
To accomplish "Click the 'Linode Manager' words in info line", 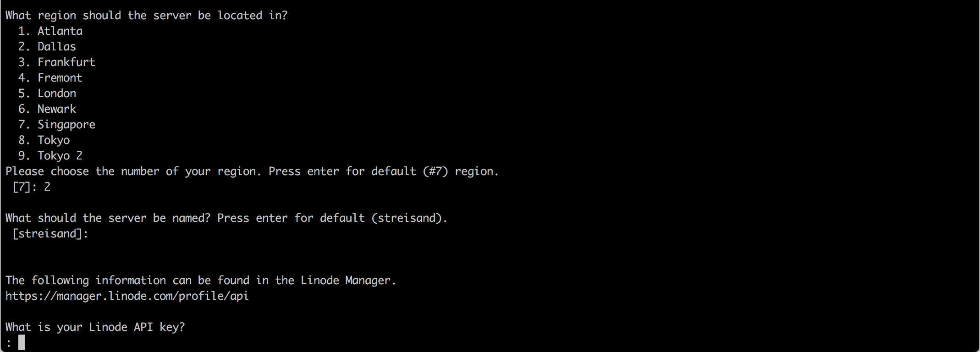I will pyautogui.click(x=346, y=280).
